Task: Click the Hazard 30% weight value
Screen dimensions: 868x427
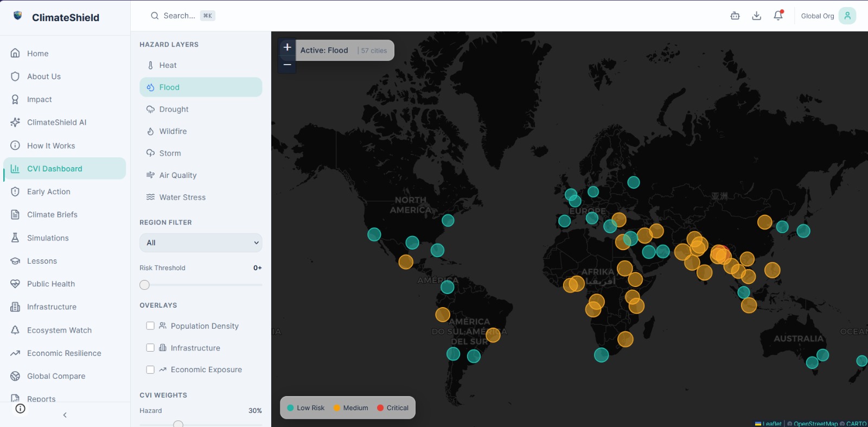Action: coord(255,411)
